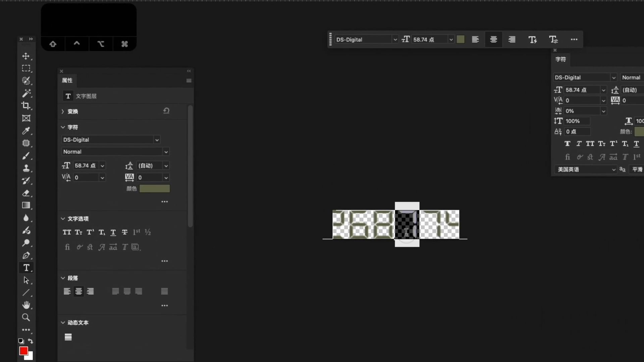The width and height of the screenshot is (644, 362).
Task: Select the Eraser tool
Action: coord(26,193)
